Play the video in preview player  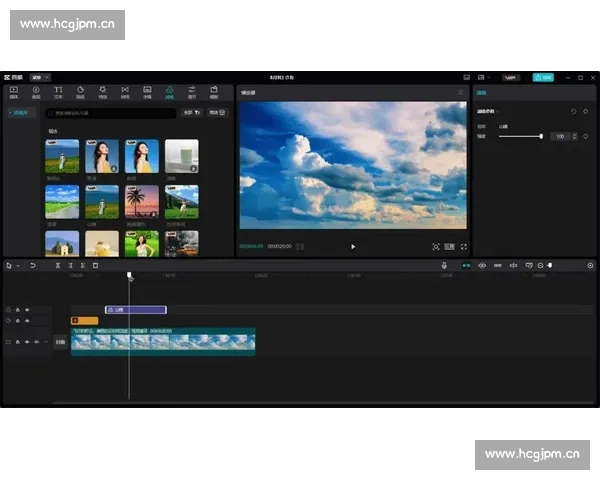352,246
